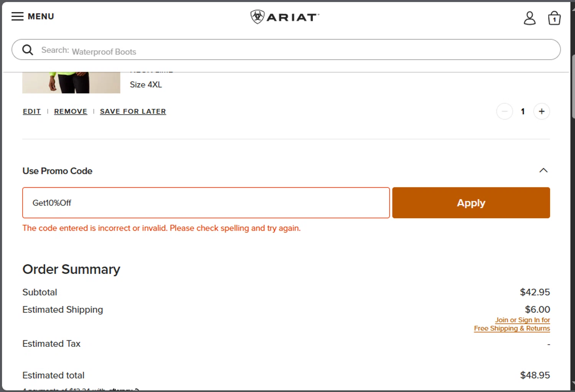Click the product thumbnail image
Viewport: 575px width, 392px height.
click(71, 82)
